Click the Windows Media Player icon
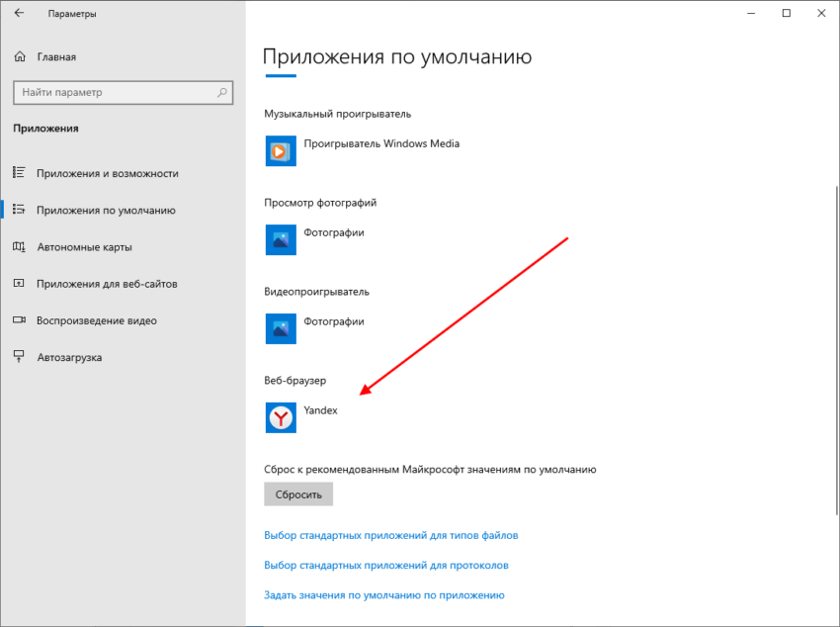The height and width of the screenshot is (627, 840). (281, 151)
